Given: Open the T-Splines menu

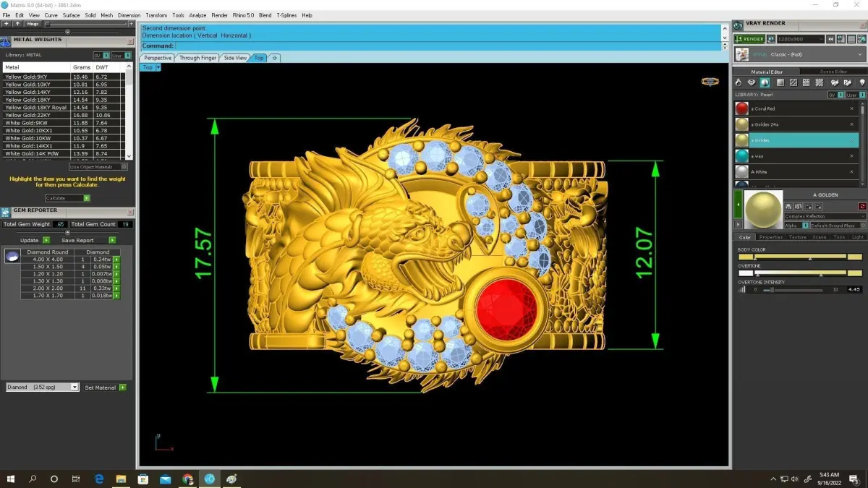Looking at the screenshot, I should 286,15.
